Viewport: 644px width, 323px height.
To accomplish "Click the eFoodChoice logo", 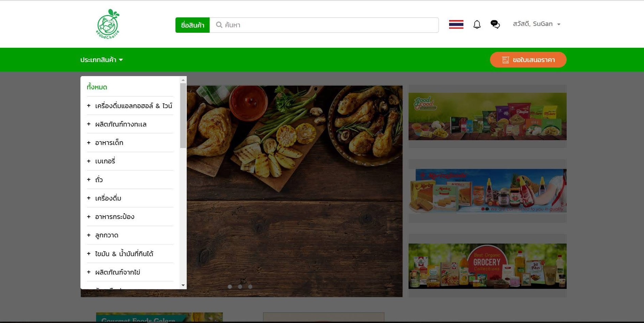I will pyautogui.click(x=108, y=24).
